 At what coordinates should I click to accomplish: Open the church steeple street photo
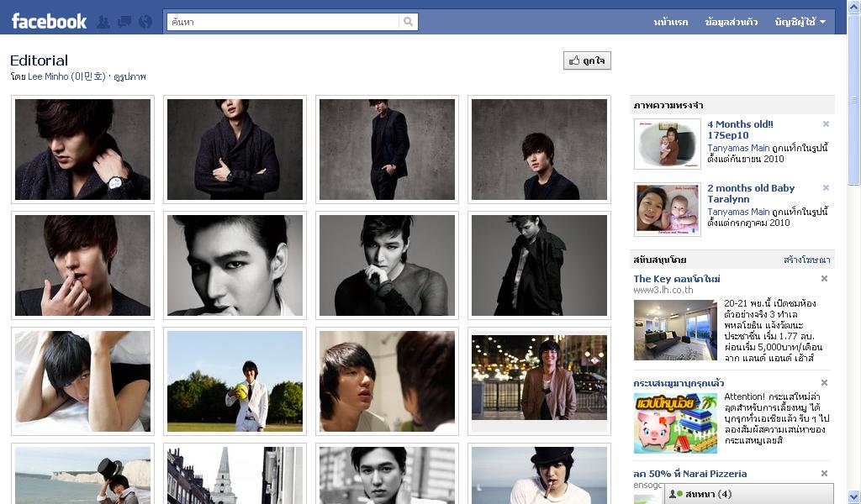point(235,475)
